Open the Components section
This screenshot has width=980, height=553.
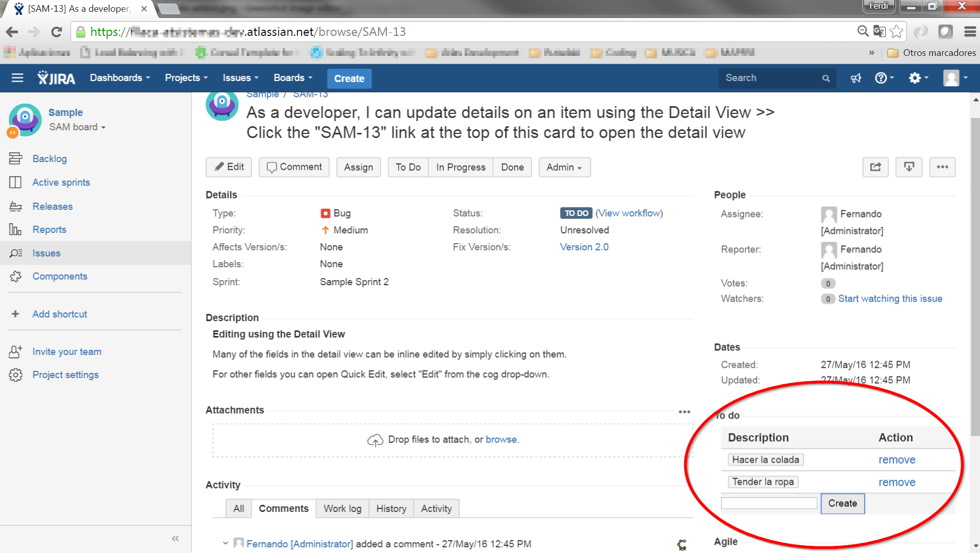point(59,276)
